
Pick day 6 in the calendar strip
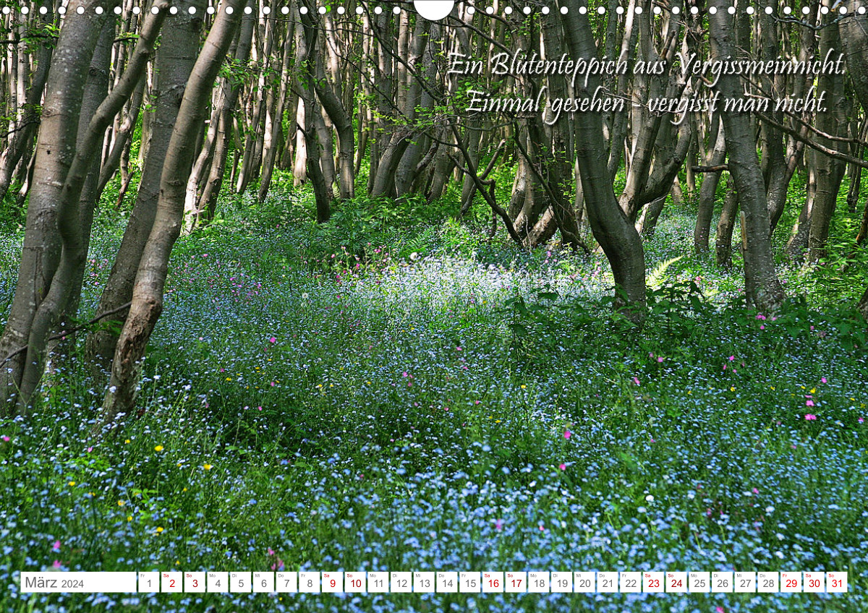click(x=263, y=582)
